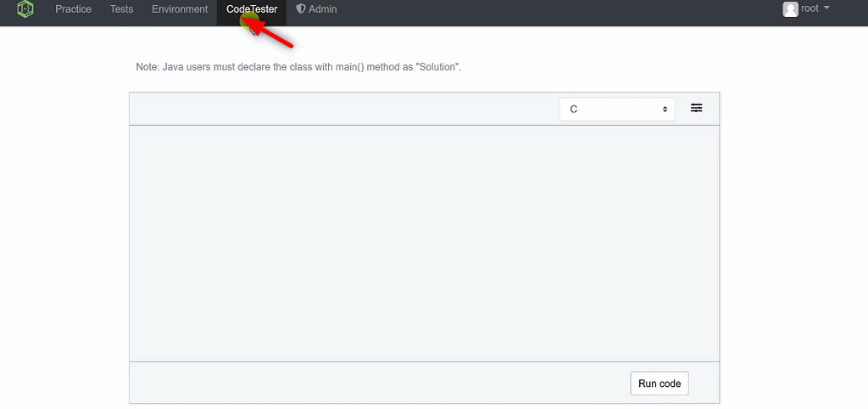Click the green hexagon site logo
The image size is (868, 409).
[25, 10]
